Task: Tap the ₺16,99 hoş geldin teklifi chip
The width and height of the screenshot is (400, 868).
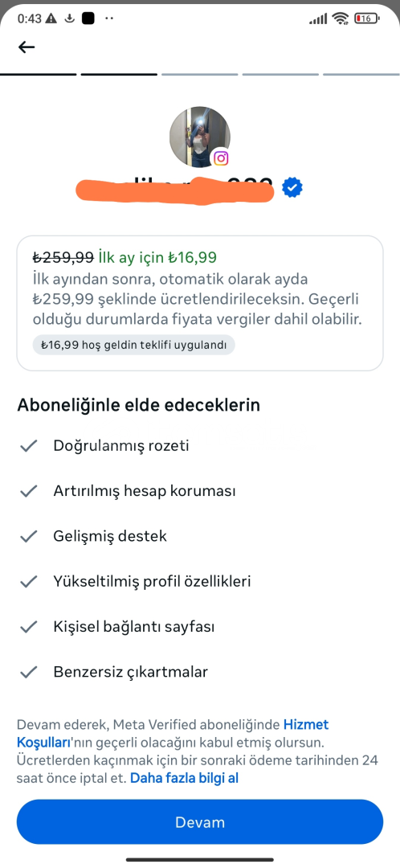Action: click(134, 345)
